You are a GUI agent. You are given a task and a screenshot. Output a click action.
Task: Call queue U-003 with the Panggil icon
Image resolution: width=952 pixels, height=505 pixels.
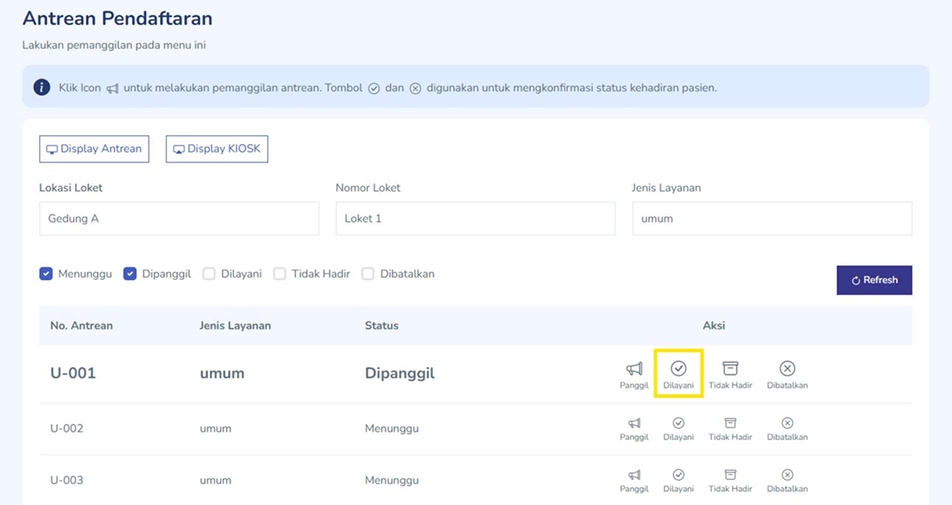pos(634,475)
